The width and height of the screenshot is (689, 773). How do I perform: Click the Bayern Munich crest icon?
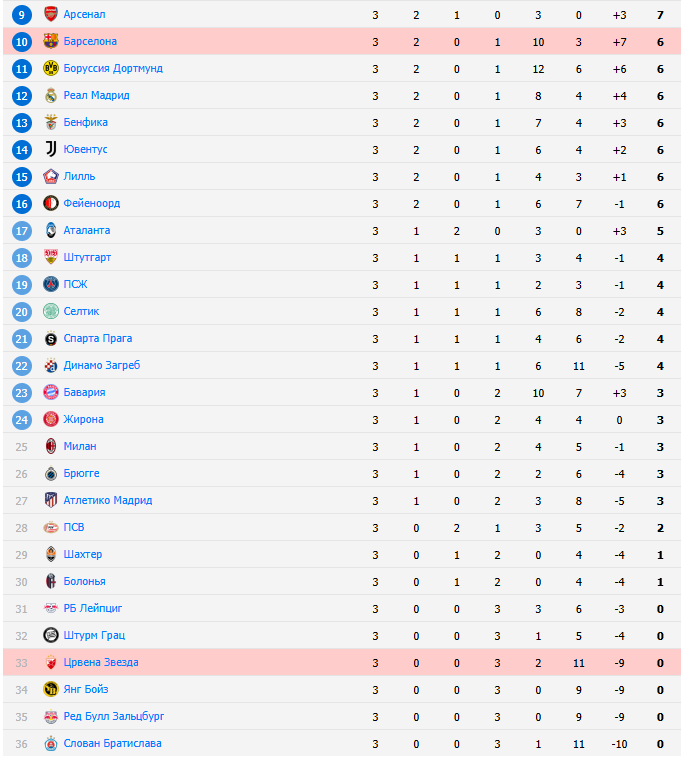51,392
